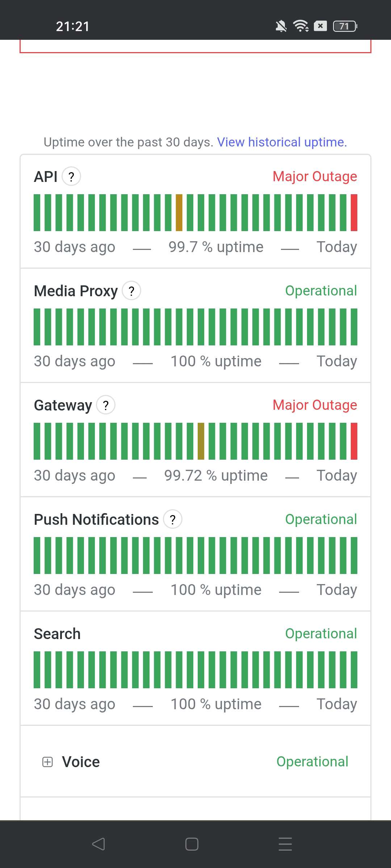
Task: Tap the Push Notifications help icon
Action: click(x=173, y=519)
